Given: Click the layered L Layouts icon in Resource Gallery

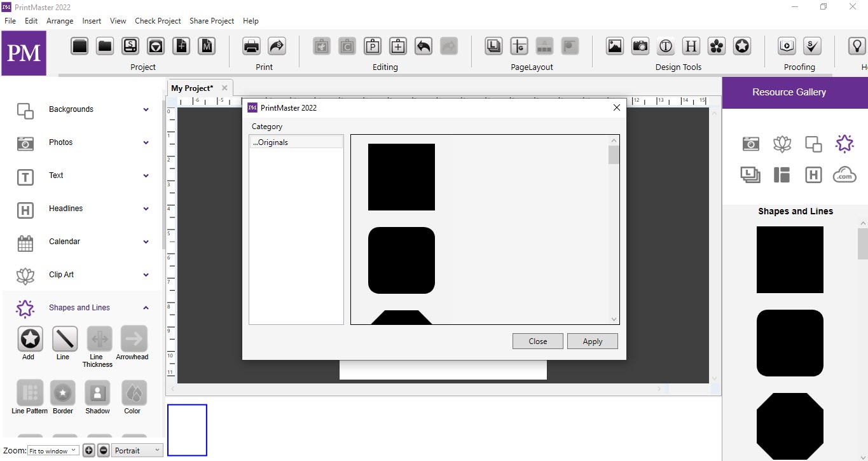Looking at the screenshot, I should tap(751, 175).
